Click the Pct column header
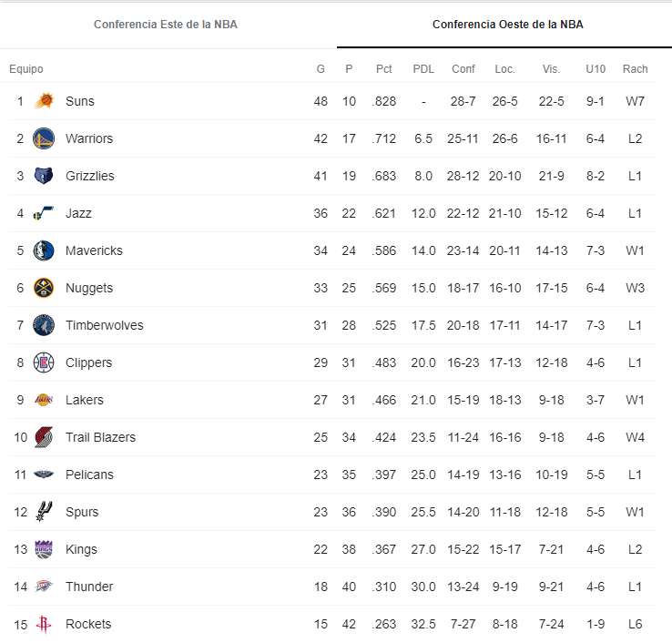The height and width of the screenshot is (643, 672). [x=383, y=69]
